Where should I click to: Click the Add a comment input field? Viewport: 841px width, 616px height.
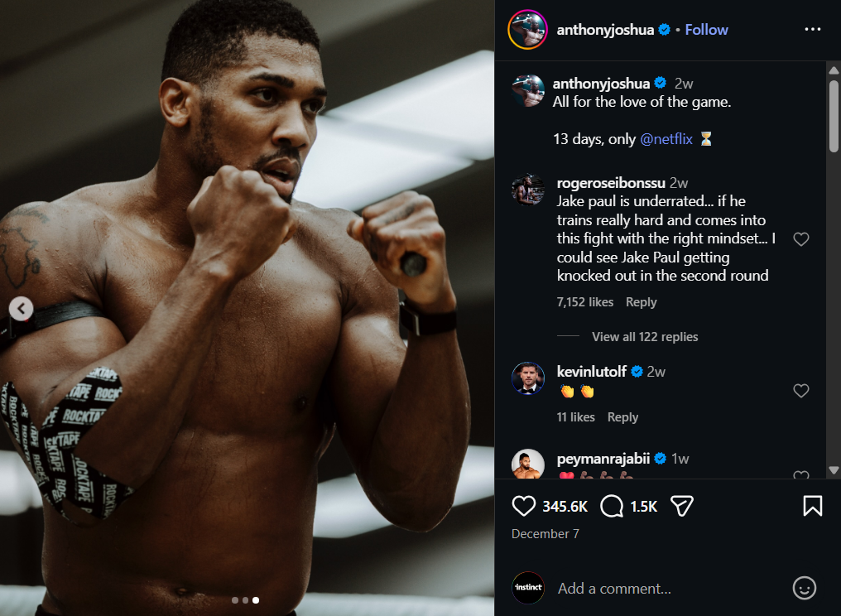pyautogui.click(x=662, y=589)
